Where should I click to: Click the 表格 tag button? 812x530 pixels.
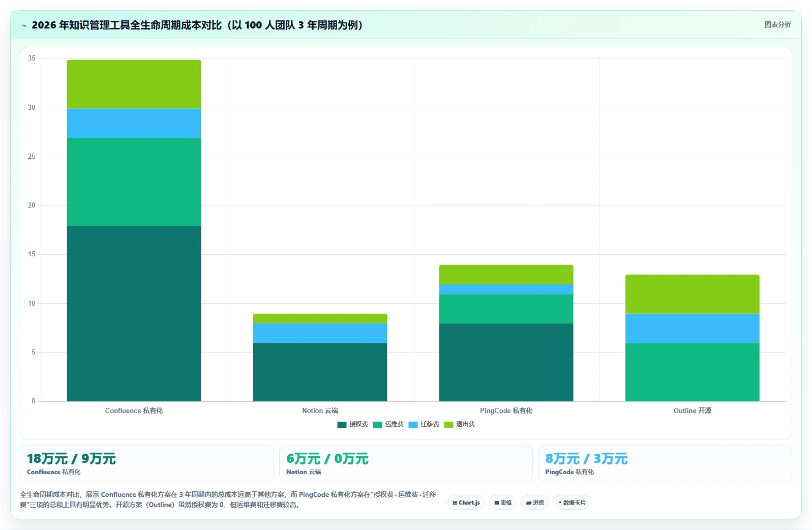coord(503,503)
